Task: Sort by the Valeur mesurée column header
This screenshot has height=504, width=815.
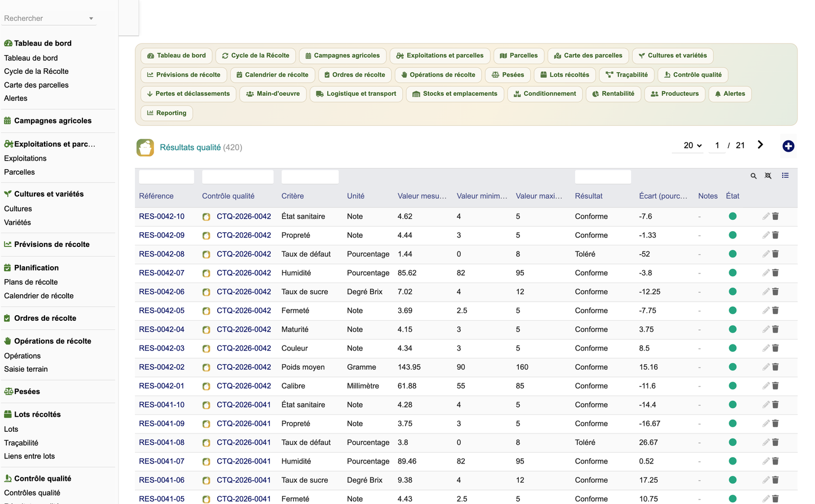Action: [422, 196]
